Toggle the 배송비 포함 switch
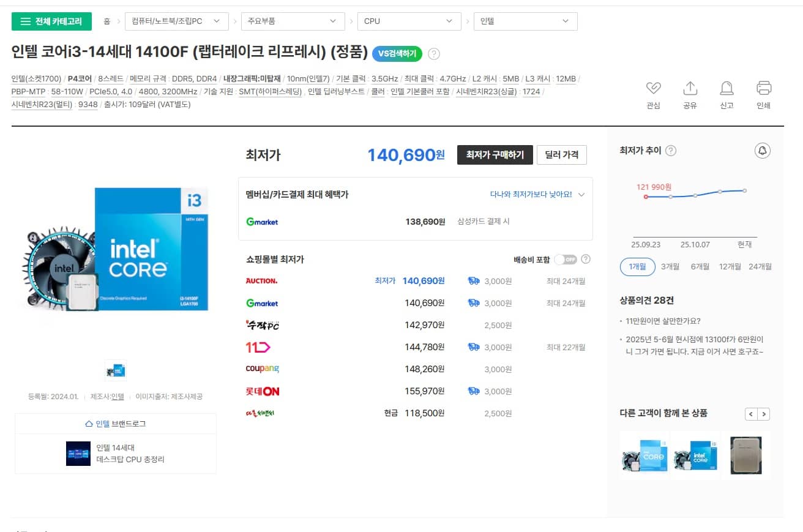This screenshot has width=803, height=532. point(565,260)
